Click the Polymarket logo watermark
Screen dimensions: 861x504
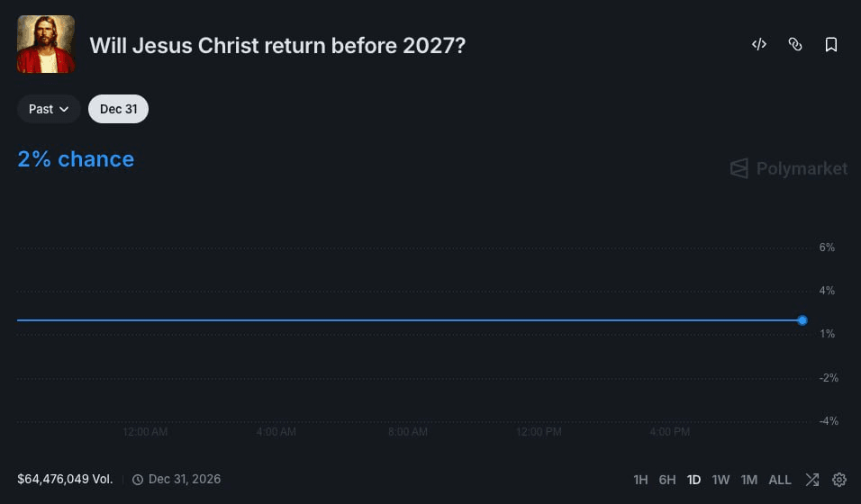[x=789, y=168]
